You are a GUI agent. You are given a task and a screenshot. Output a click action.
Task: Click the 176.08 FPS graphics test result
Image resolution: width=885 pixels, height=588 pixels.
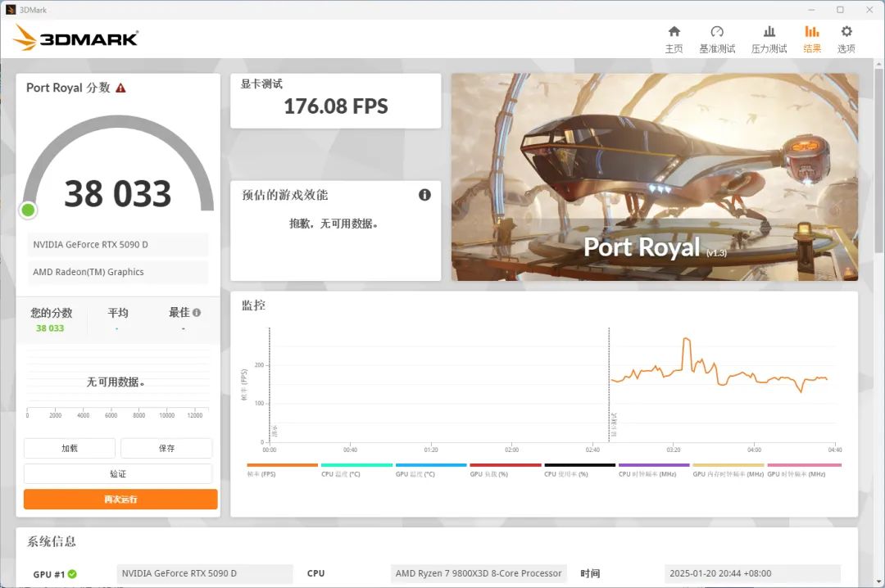[336, 106]
